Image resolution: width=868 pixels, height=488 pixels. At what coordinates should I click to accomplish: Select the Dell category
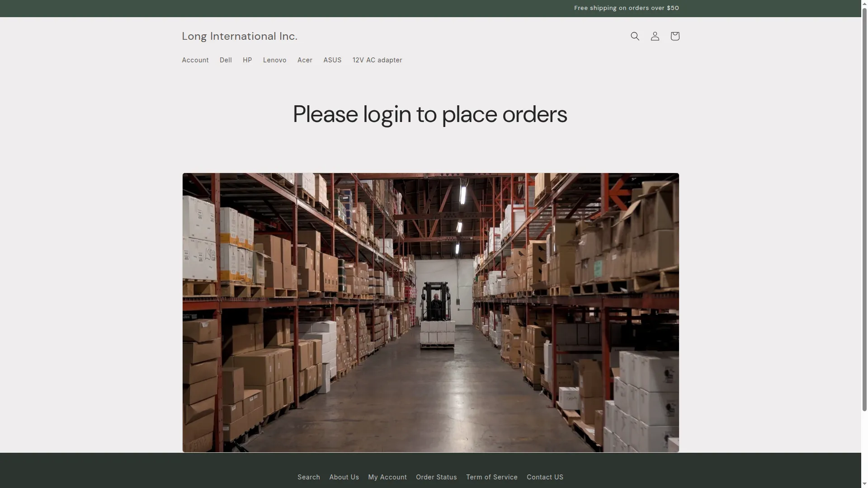click(x=226, y=60)
